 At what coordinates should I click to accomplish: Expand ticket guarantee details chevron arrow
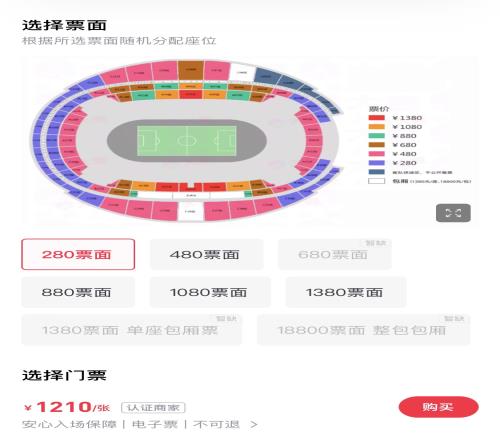pos(254,425)
